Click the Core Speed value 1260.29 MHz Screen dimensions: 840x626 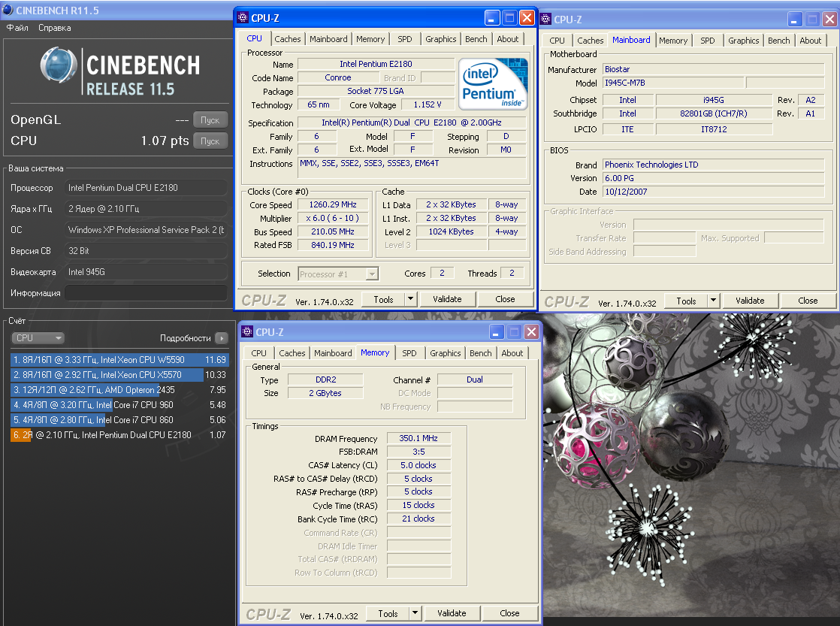(x=333, y=204)
